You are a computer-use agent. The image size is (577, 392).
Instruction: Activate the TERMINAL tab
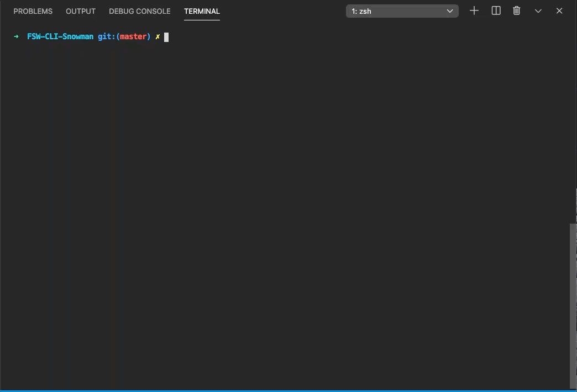click(202, 11)
